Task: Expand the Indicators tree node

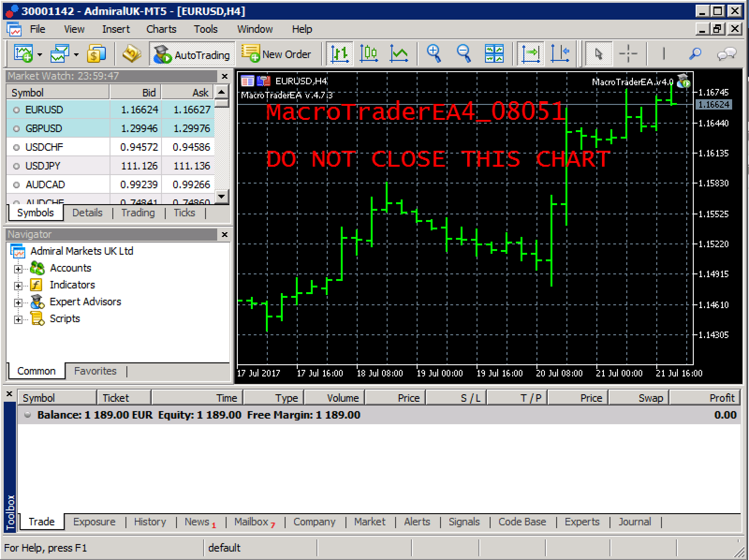Action: click(18, 286)
